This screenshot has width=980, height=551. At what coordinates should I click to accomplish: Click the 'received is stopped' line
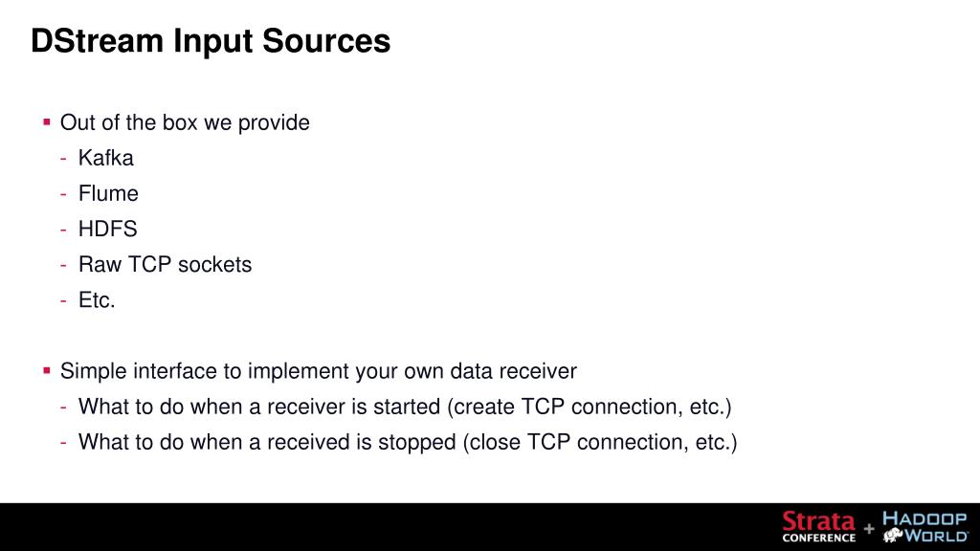408,443
